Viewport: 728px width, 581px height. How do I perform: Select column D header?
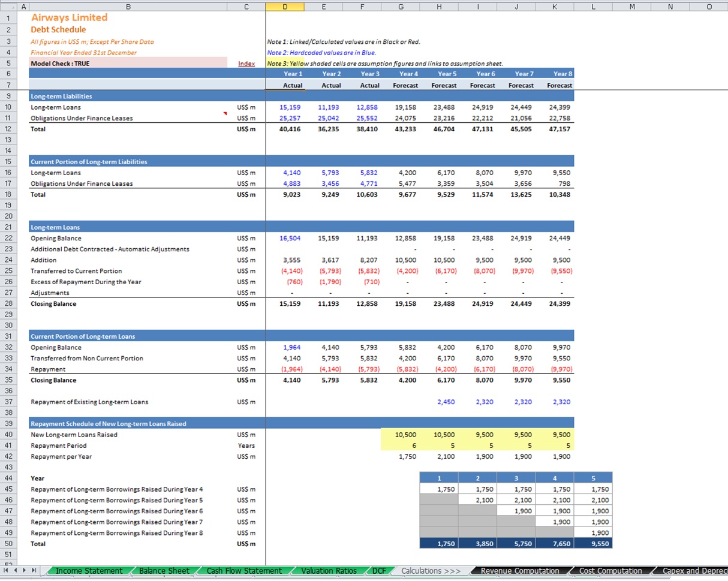[x=284, y=7]
